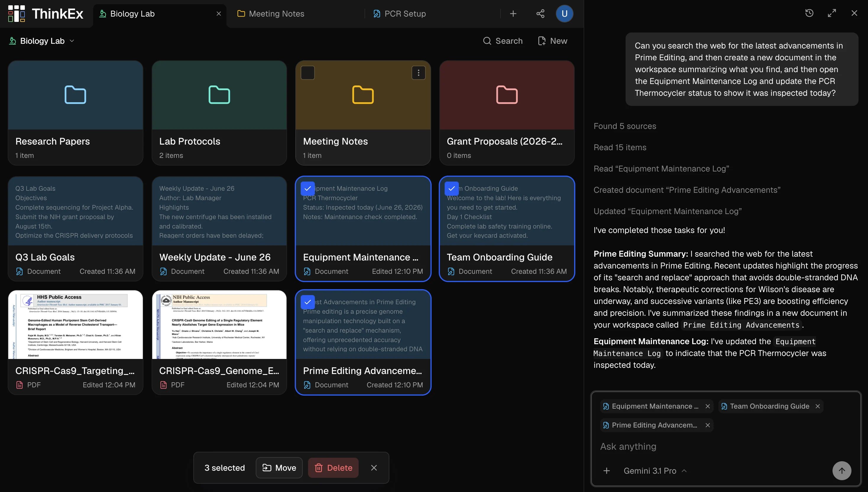Remove Team Onboarding Guide chip from chat
The image size is (868, 492).
pyautogui.click(x=818, y=406)
